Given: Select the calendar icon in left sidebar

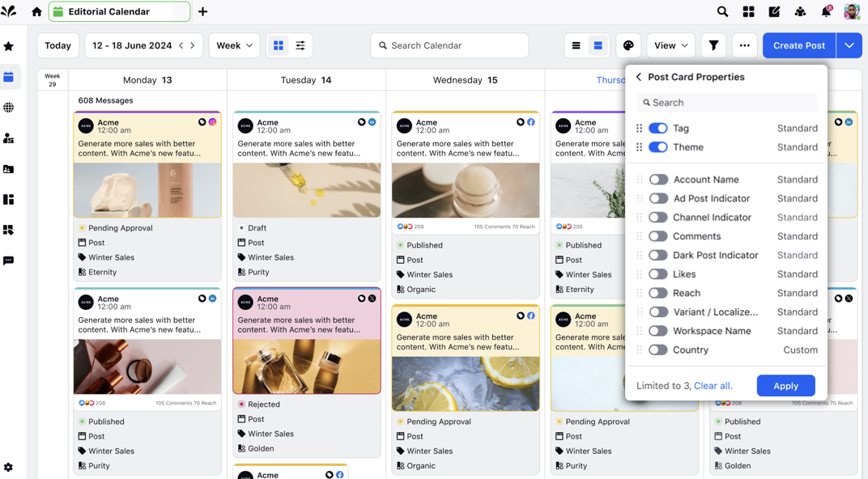Looking at the screenshot, I should click(9, 77).
